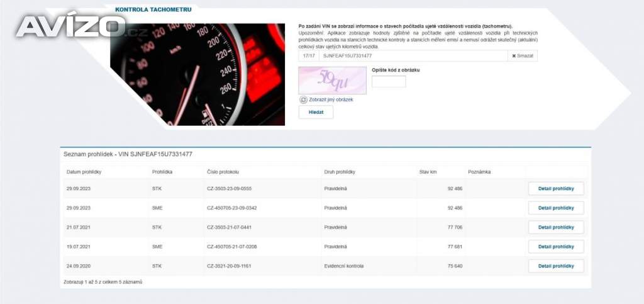
Task: Click date 19.07.2021
Action: click(x=78, y=247)
